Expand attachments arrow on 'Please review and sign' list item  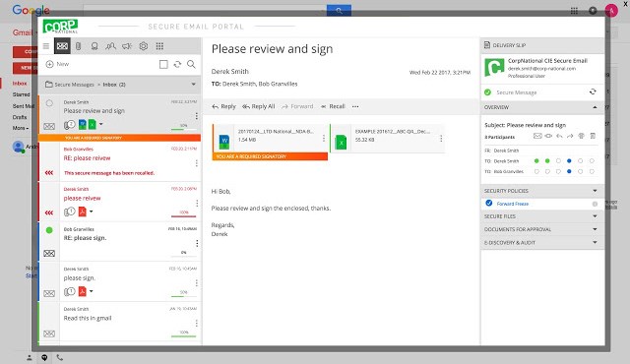click(x=100, y=124)
